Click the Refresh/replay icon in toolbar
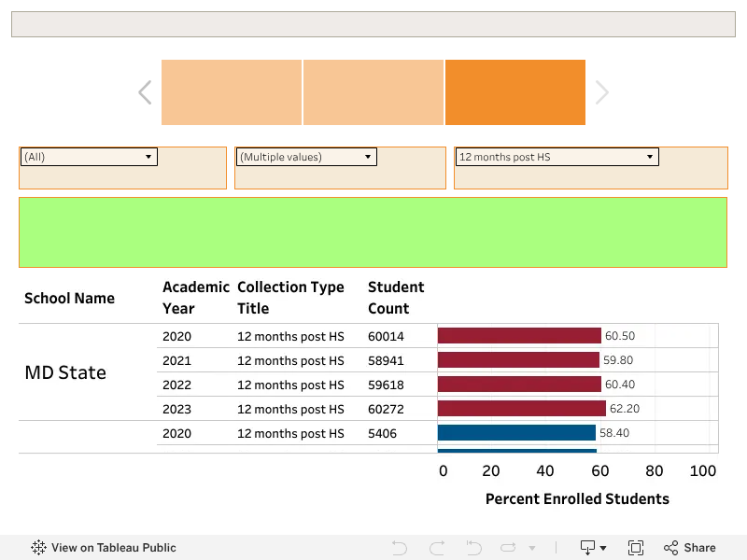Viewport: 747px width, 560px height. click(508, 548)
